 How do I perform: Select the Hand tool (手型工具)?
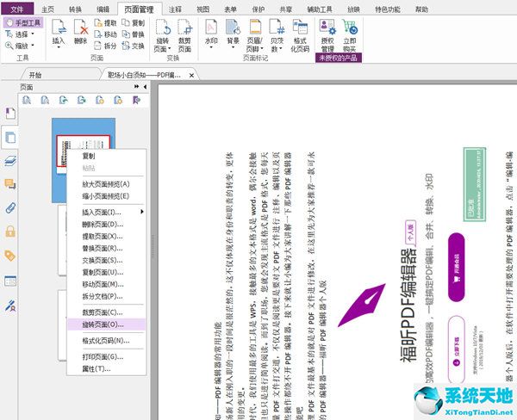tap(23, 22)
